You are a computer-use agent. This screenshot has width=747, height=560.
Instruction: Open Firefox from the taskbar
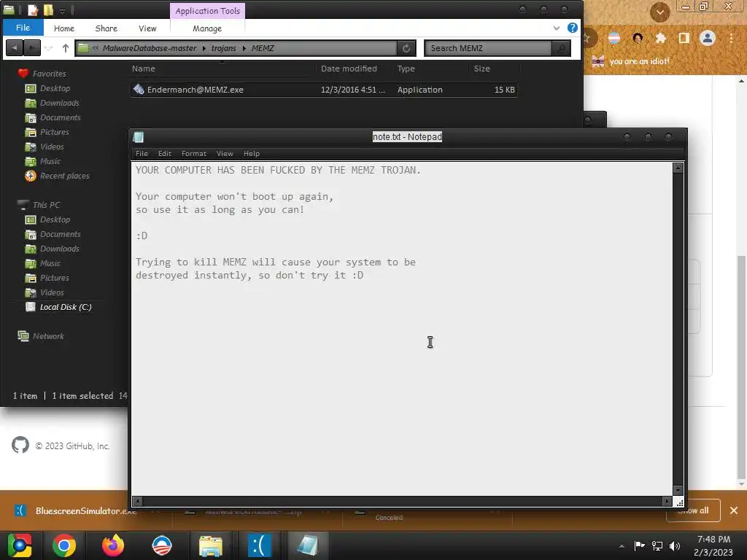click(x=113, y=545)
